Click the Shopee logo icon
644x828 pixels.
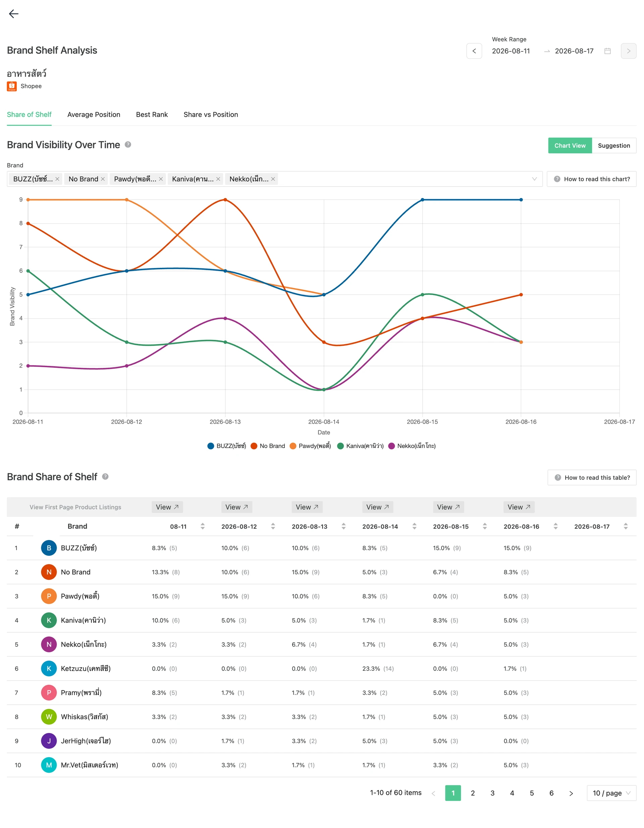(12, 87)
